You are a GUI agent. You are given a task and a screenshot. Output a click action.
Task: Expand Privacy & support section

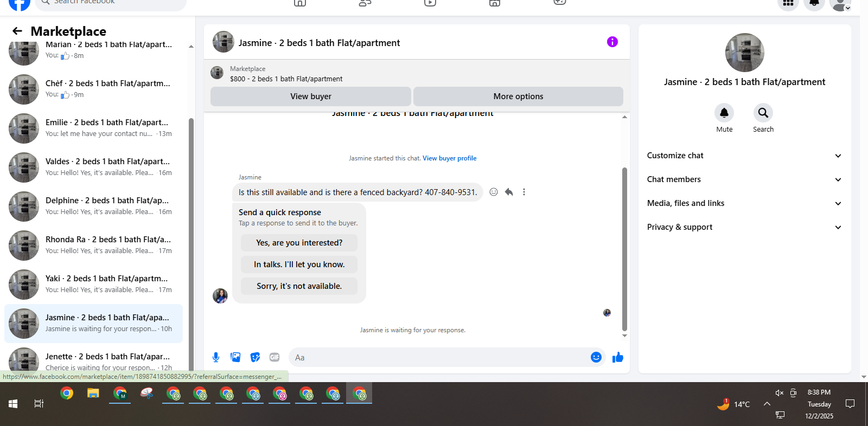(x=744, y=227)
